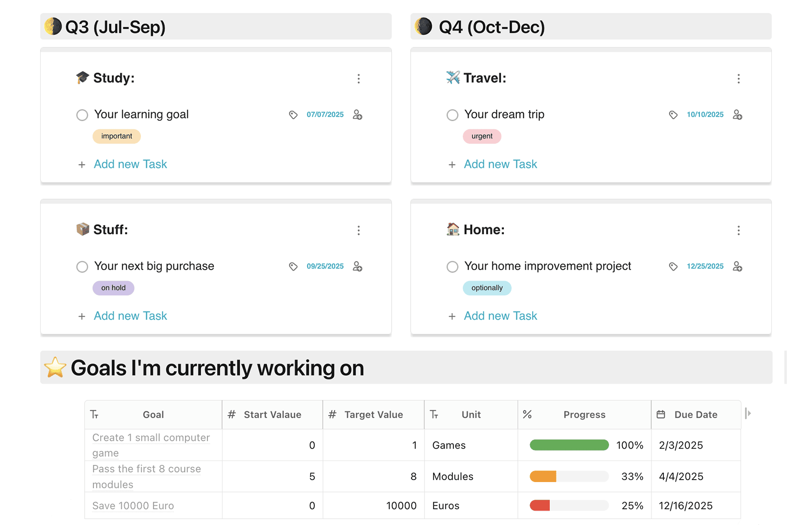Screen dimensions: 812x525
Task: Add new Task under Study
Action: tap(130, 164)
